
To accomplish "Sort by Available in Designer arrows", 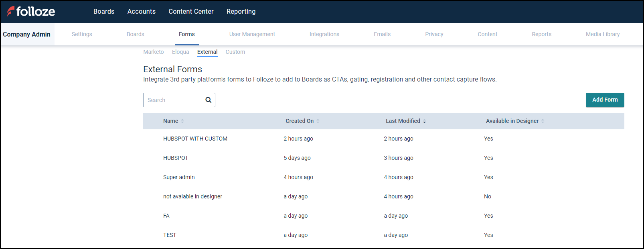I will (x=543, y=121).
